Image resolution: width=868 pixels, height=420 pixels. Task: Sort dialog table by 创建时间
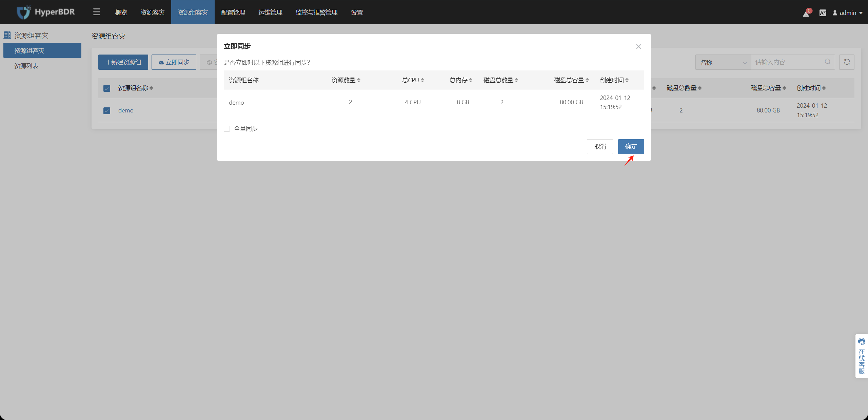pos(627,80)
